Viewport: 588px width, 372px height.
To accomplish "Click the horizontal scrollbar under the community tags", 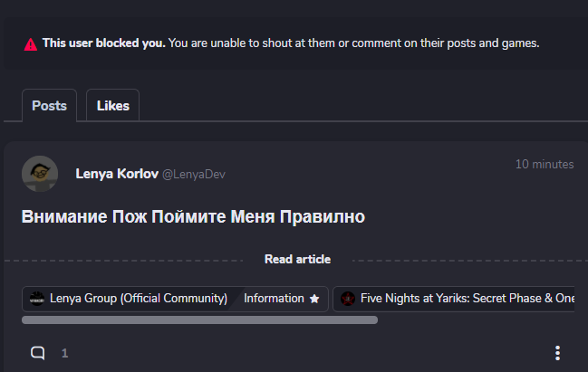I will click(x=199, y=320).
